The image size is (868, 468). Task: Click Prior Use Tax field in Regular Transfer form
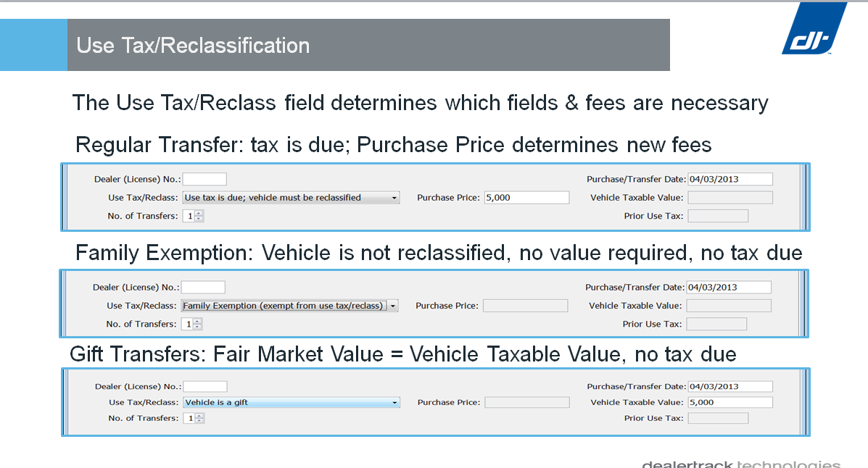pyautogui.click(x=717, y=216)
